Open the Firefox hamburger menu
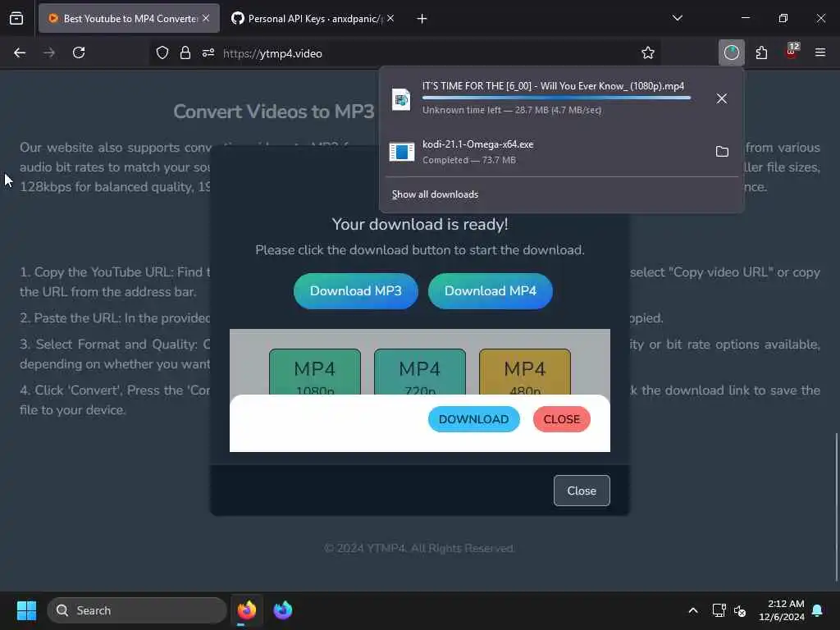Screen dimensions: 840x630 pyautogui.click(x=820, y=53)
